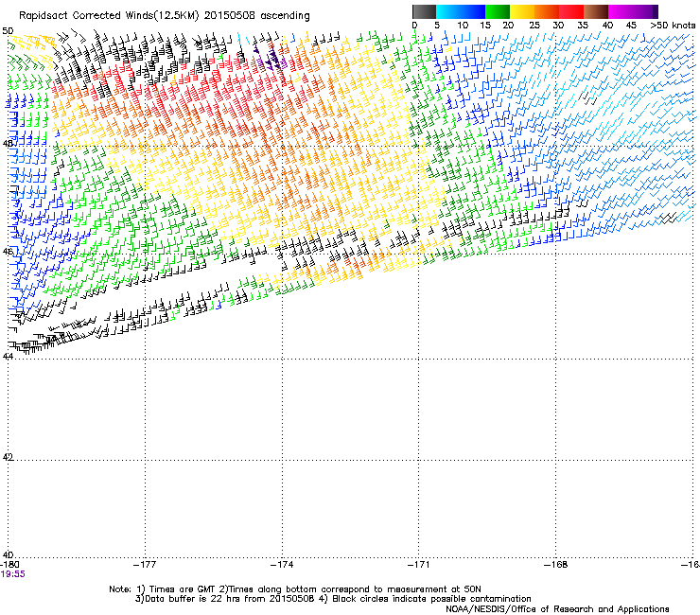Image resolution: width=700 pixels, height=615 pixels.
Task: Click the legend label '25' knots
Action: (534, 26)
